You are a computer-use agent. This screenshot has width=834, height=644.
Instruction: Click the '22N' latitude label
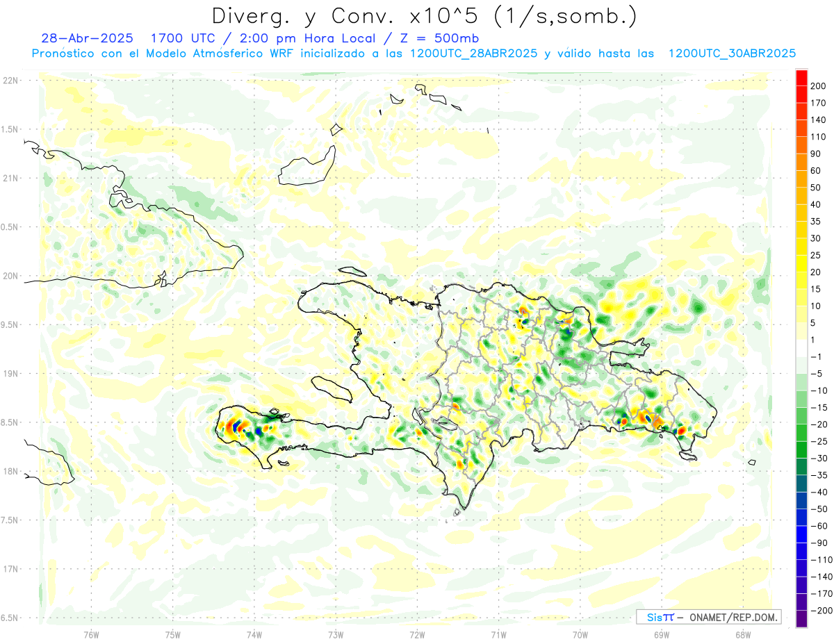10,81
